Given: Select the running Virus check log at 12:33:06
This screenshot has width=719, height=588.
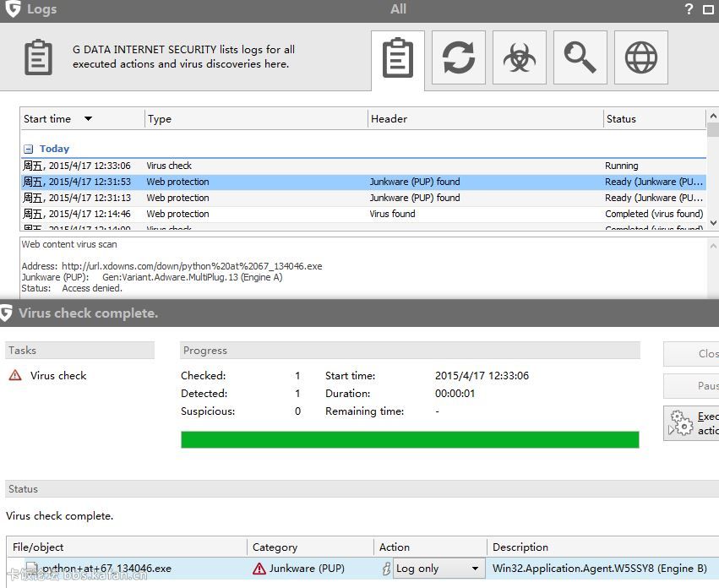Looking at the screenshot, I should pos(363,166).
